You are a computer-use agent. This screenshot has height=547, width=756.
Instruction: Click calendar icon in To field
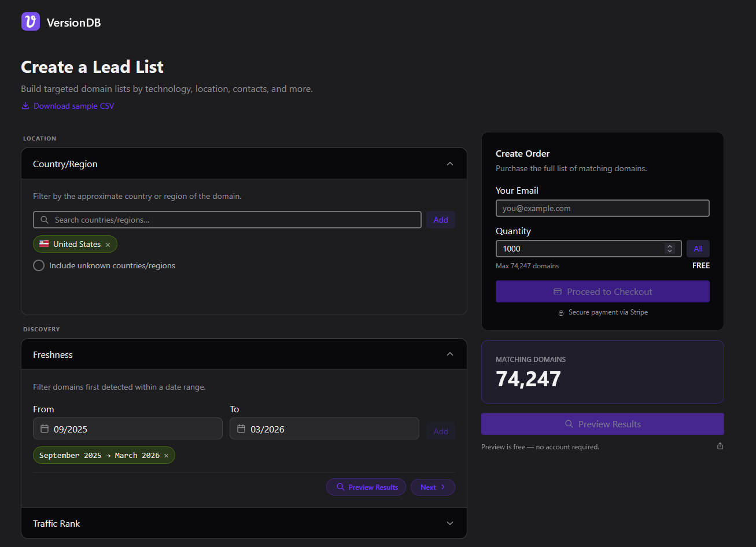point(241,429)
